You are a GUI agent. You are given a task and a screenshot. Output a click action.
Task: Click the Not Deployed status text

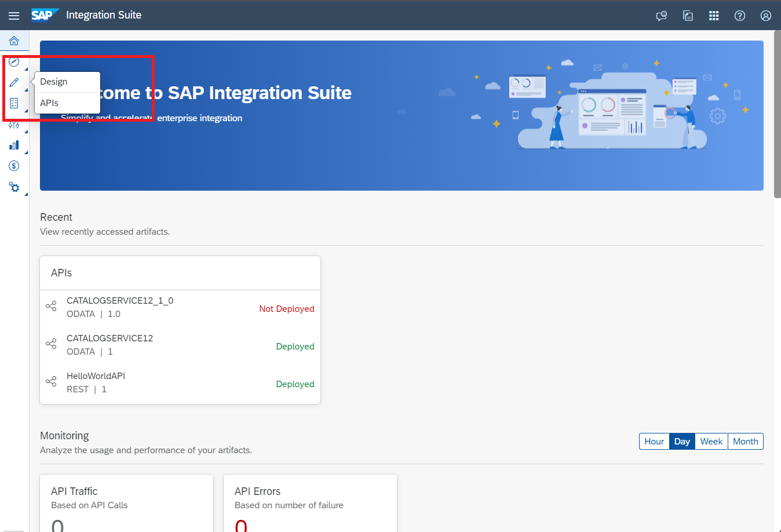[x=287, y=309]
